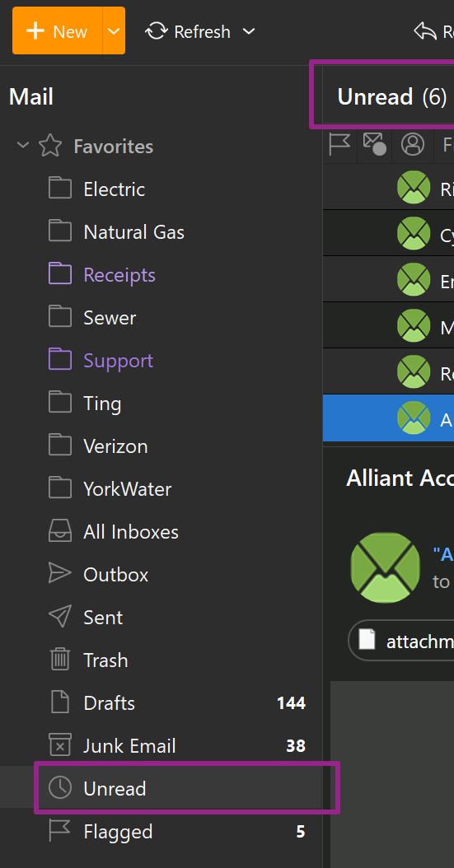Image resolution: width=454 pixels, height=868 pixels.
Task: Click the All Inboxes tray icon
Action: (x=60, y=531)
